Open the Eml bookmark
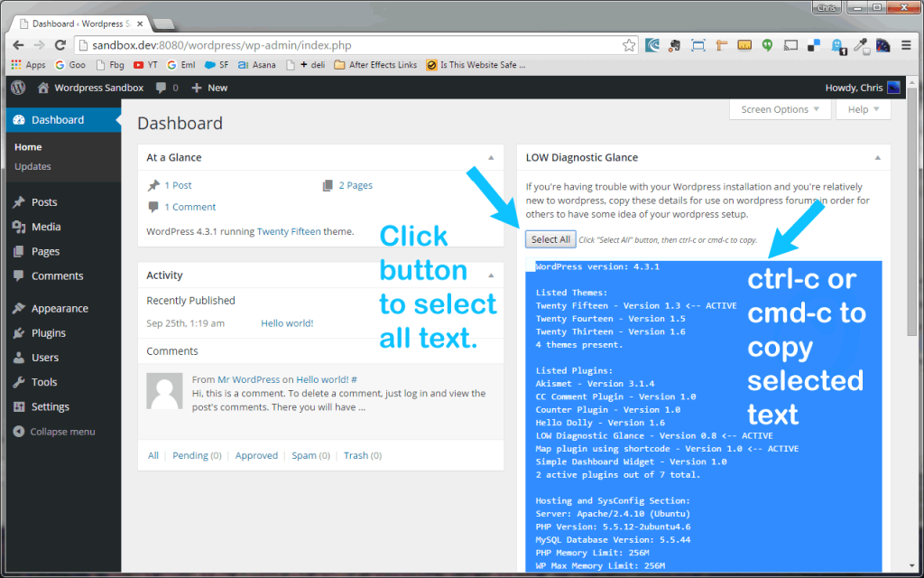 pos(181,65)
